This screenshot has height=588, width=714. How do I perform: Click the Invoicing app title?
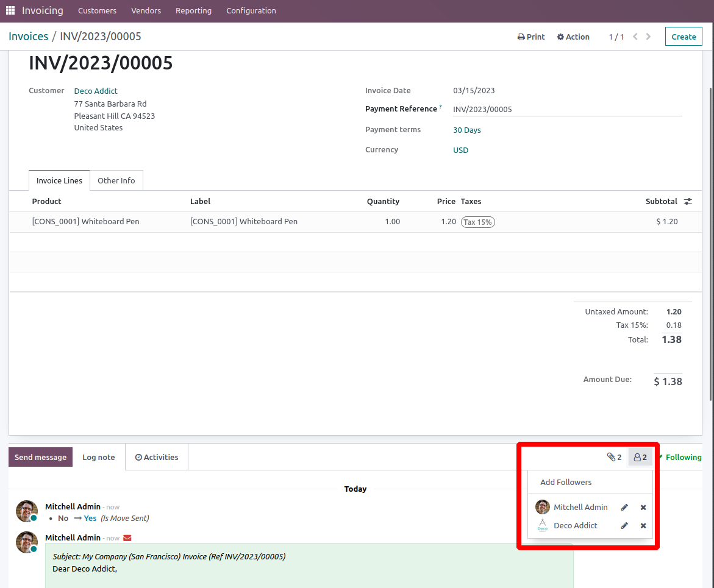click(42, 10)
